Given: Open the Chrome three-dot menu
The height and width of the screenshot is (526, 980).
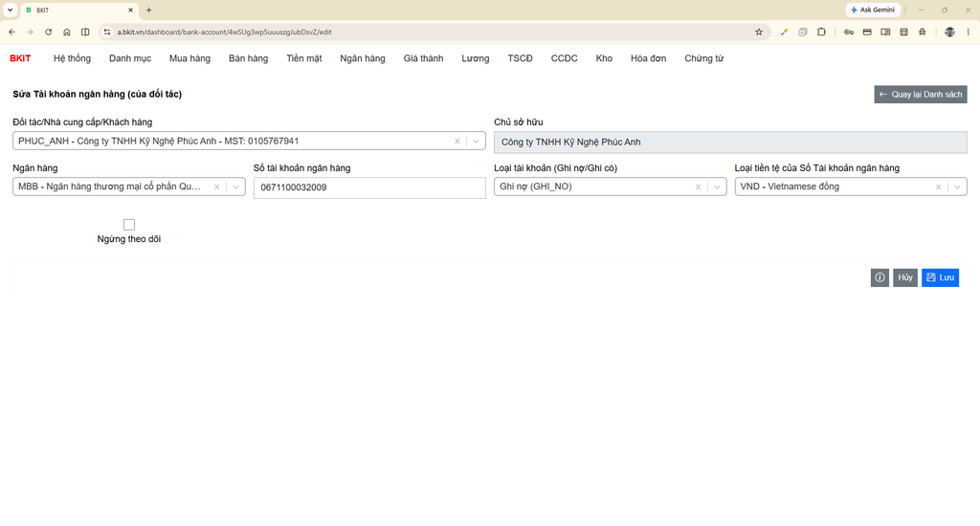Looking at the screenshot, I should pyautogui.click(x=969, y=32).
